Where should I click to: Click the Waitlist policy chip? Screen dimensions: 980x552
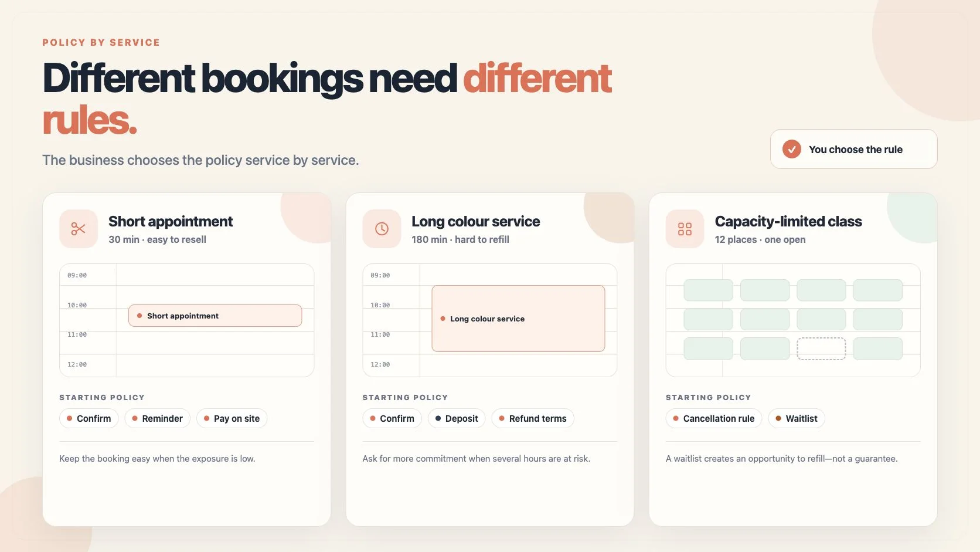(x=797, y=418)
